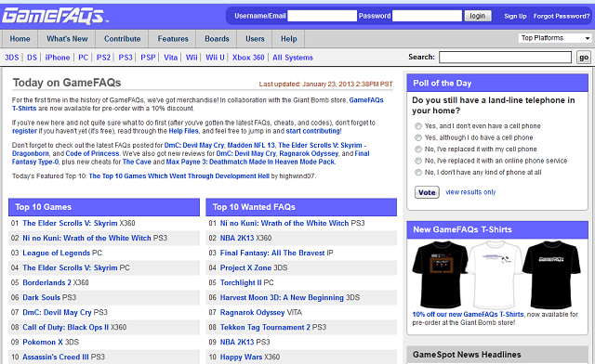Open the register link in intro text
Viewport: 595px width, 364px height.
point(24,131)
